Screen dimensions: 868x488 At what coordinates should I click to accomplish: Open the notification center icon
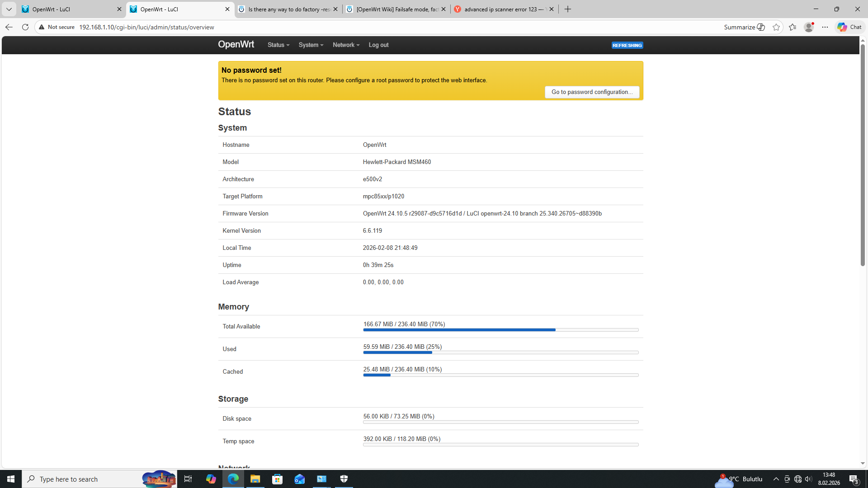(854, 479)
